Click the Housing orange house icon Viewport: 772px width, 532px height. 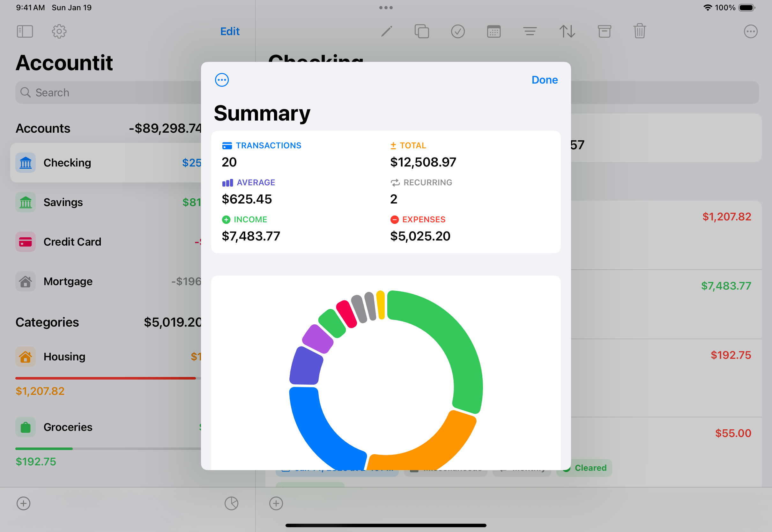25,357
